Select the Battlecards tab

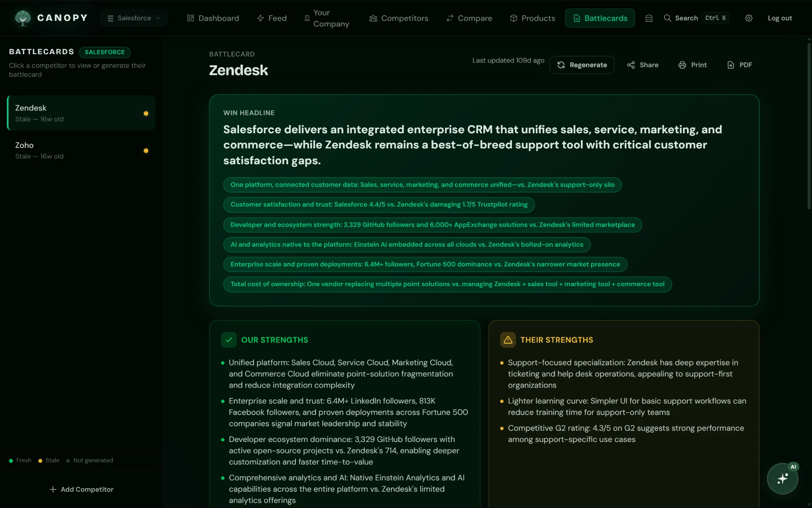point(600,18)
